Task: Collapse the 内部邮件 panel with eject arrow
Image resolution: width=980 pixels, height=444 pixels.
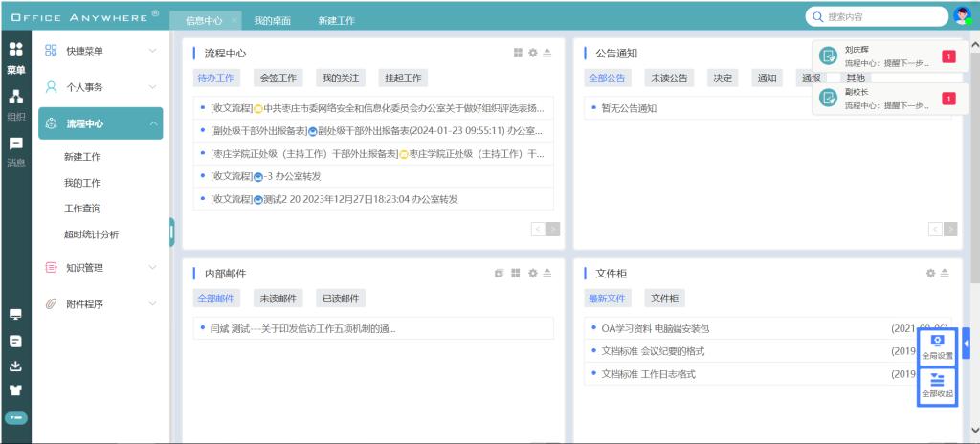Action: (547, 274)
